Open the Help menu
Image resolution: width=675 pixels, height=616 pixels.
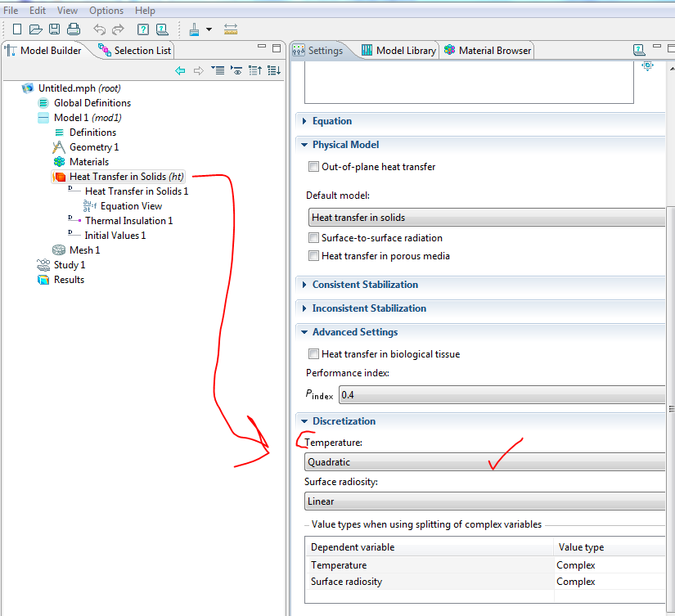(x=145, y=11)
